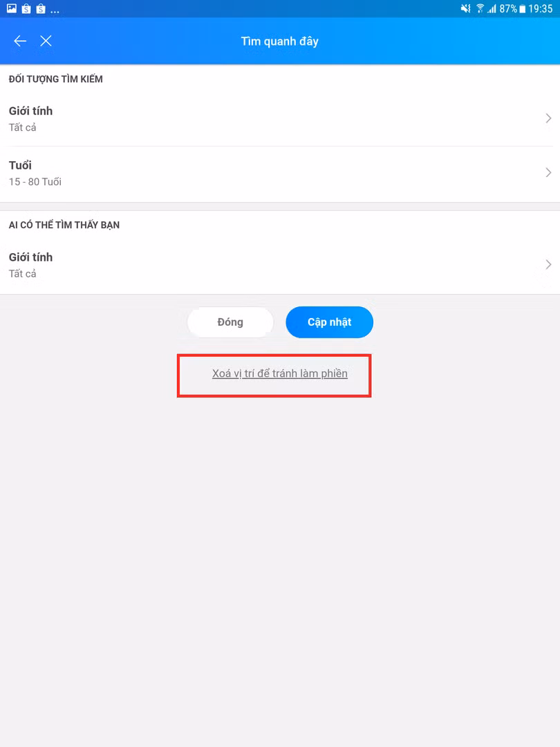Open the Tuổi 15 - 80 Tuổi setting
Image resolution: width=560 pixels, height=747 pixels.
coord(280,174)
